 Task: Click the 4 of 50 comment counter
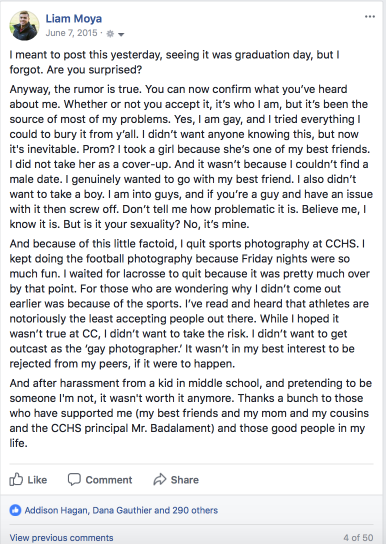(359, 538)
